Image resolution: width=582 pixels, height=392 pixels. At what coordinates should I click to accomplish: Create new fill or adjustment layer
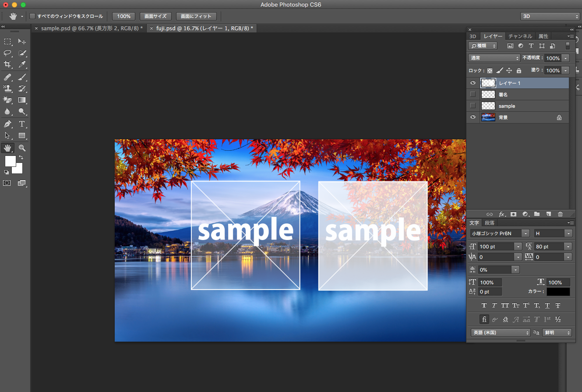click(525, 214)
